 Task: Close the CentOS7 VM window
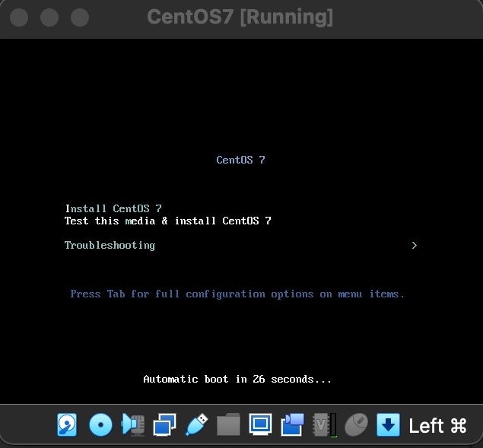click(19, 17)
